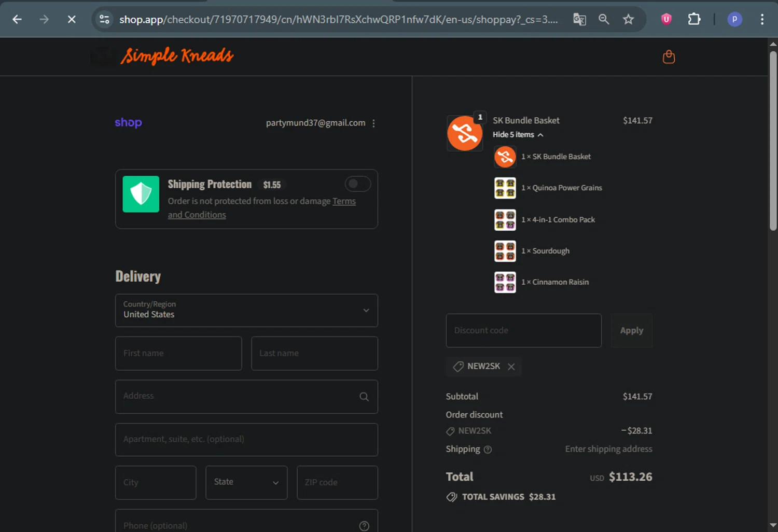This screenshot has height=532, width=778.
Task: Click the $1.55 Shipping Protection price badge
Action: click(x=272, y=185)
